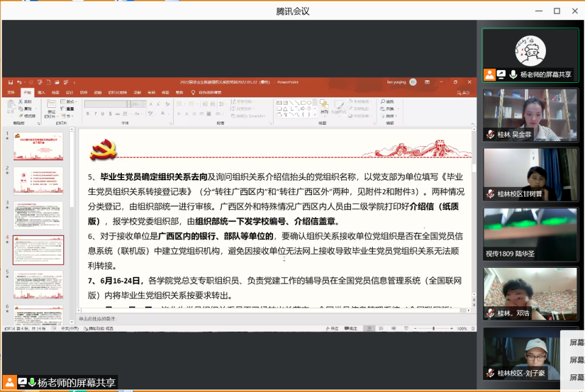Open the File (文件) menu tab
The height and width of the screenshot is (392, 585).
pos(10,93)
